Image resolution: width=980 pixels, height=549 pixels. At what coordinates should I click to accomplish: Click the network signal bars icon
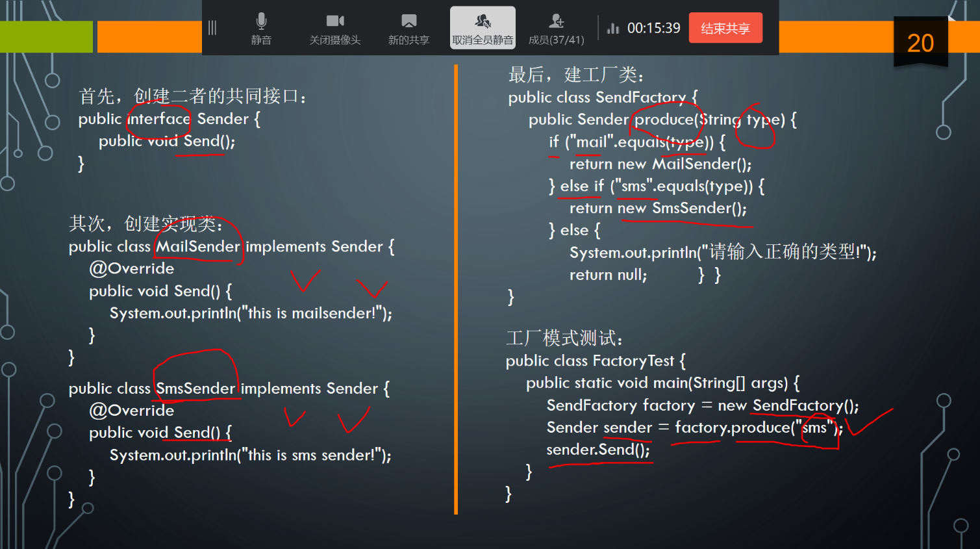(612, 29)
